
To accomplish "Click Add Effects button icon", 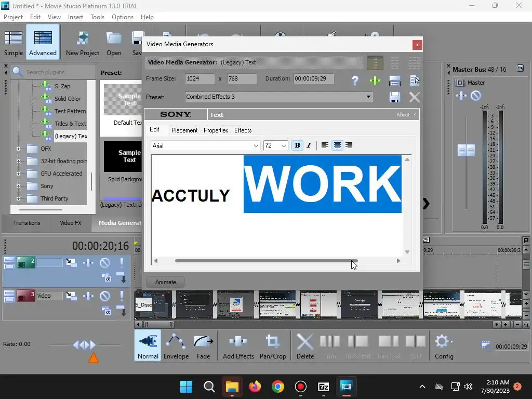I will click(x=238, y=345).
